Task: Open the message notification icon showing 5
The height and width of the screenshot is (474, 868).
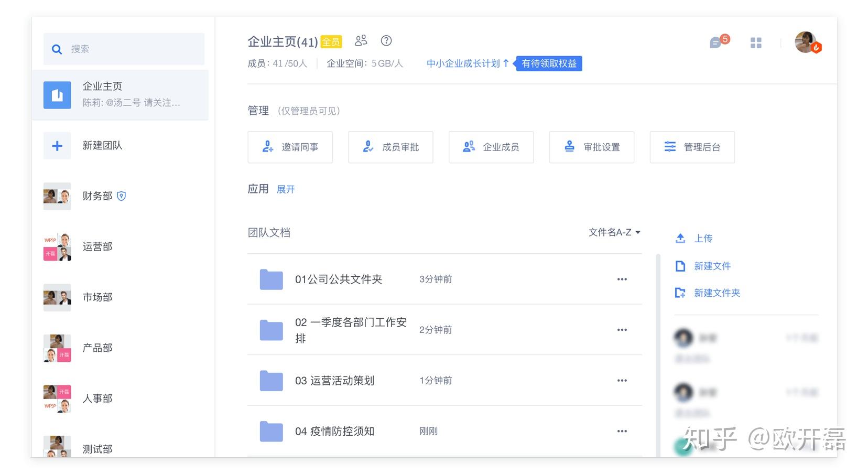Action: pyautogui.click(x=716, y=43)
